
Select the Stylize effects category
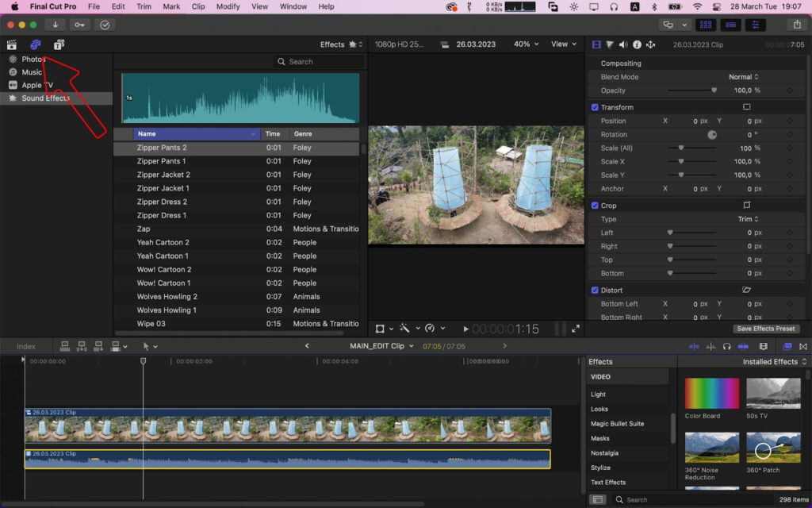600,468
